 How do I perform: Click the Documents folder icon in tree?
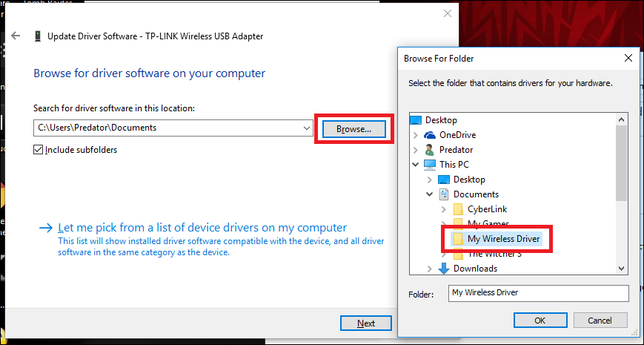(x=444, y=194)
